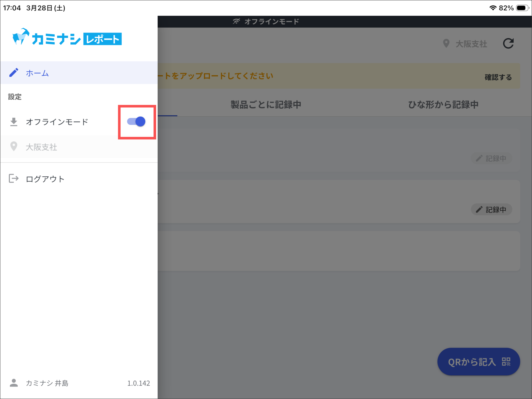Toggle the オフラインモード switch off
Image resolution: width=532 pixels, height=399 pixels.
136,122
